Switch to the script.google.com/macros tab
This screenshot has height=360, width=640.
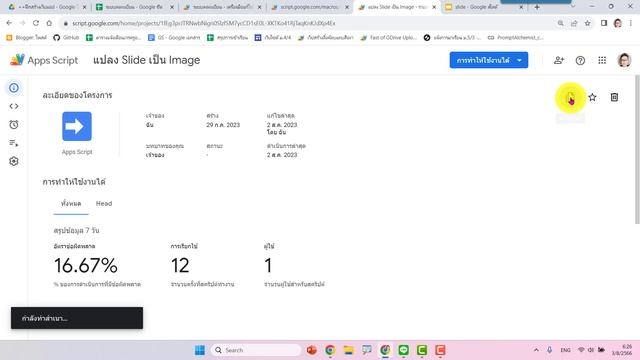[x=310, y=7]
